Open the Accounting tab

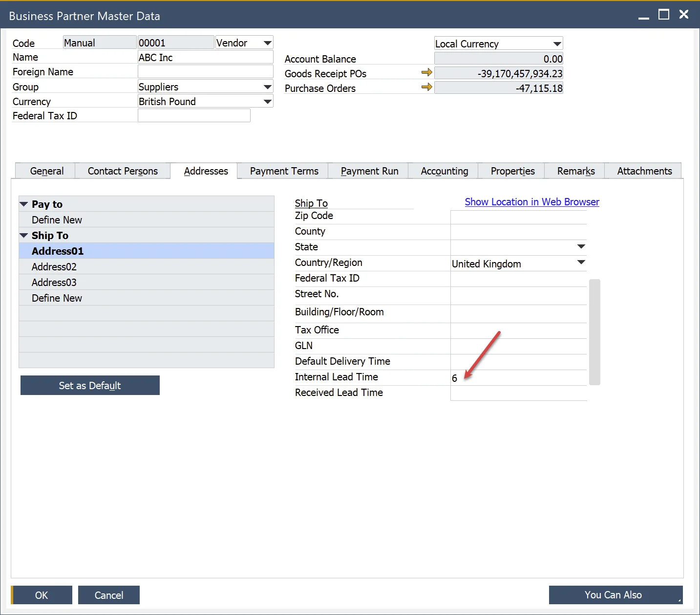click(444, 171)
